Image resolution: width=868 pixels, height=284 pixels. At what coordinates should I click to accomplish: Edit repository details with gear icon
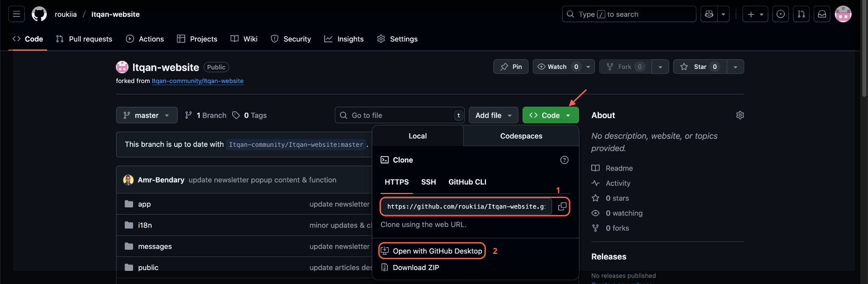tap(740, 115)
